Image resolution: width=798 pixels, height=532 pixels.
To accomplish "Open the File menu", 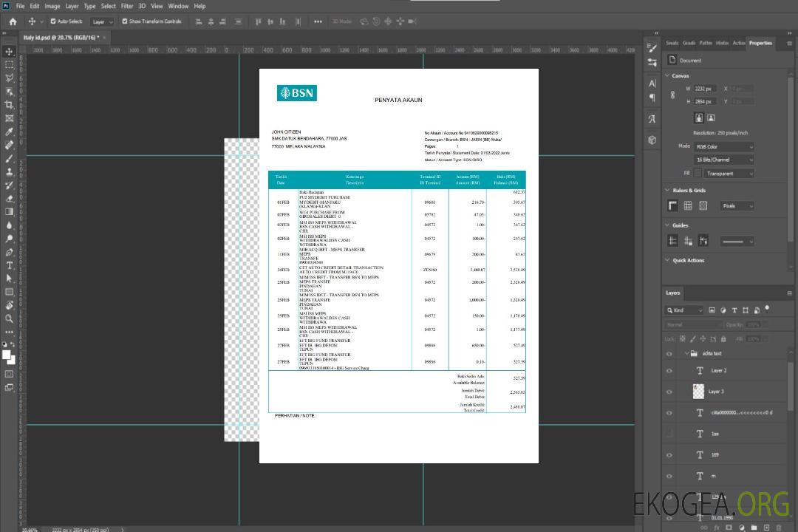I will click(x=21, y=6).
